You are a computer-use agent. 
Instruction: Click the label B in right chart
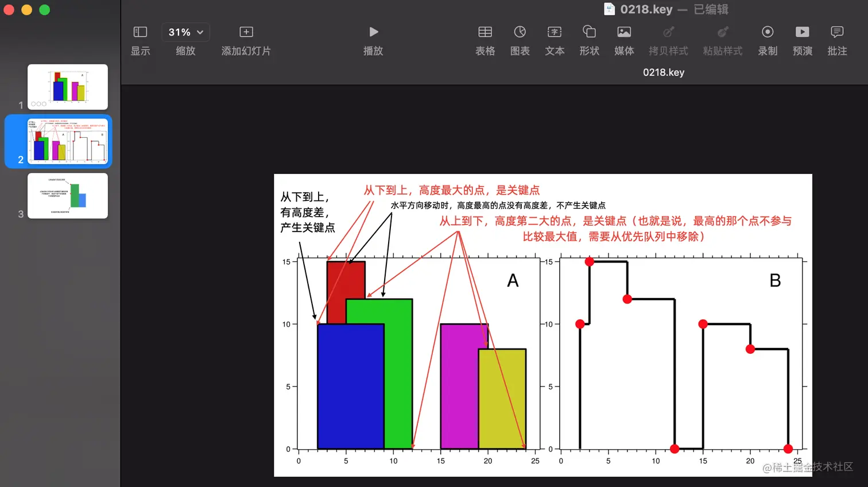(775, 280)
